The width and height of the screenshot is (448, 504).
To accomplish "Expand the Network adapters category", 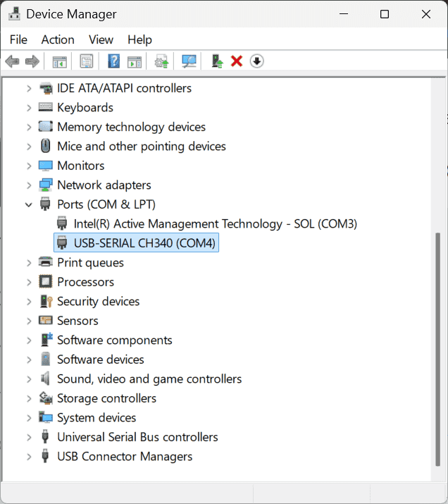I will pos(29,185).
